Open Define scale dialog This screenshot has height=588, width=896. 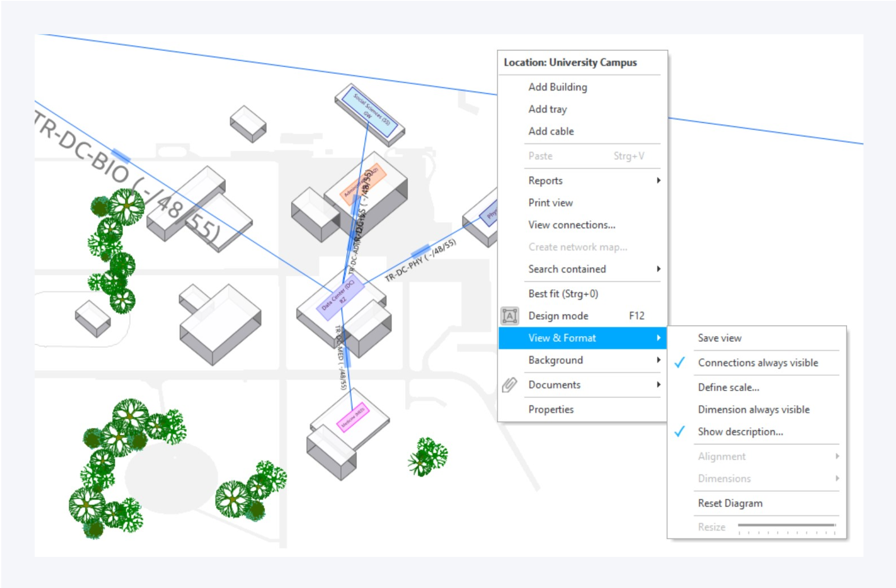point(728,388)
